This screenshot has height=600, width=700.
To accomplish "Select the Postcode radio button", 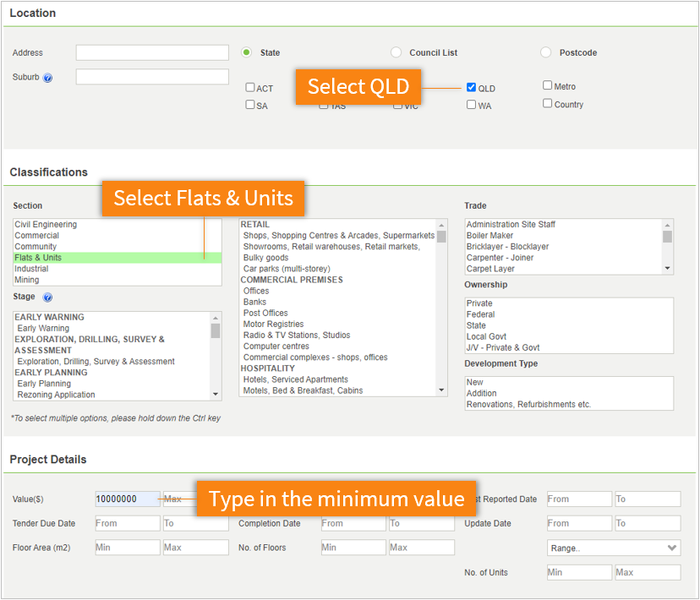I will point(545,52).
